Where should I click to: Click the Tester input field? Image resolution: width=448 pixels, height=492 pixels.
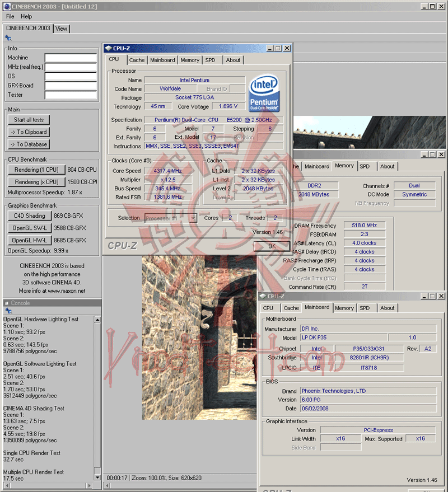[x=71, y=95]
